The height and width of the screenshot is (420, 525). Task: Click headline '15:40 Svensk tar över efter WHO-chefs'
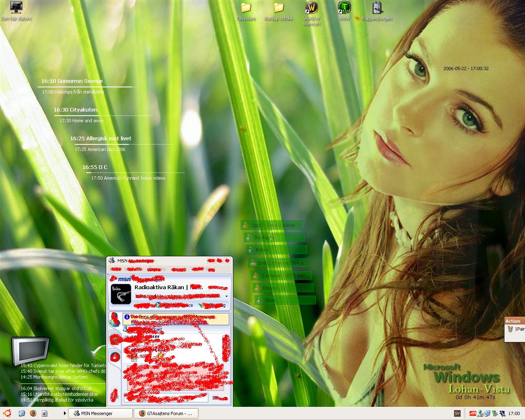point(63,371)
